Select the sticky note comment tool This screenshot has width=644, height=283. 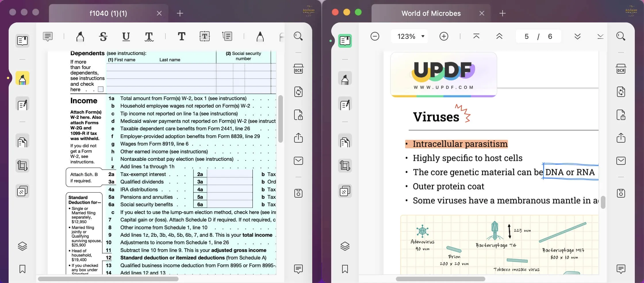click(48, 37)
